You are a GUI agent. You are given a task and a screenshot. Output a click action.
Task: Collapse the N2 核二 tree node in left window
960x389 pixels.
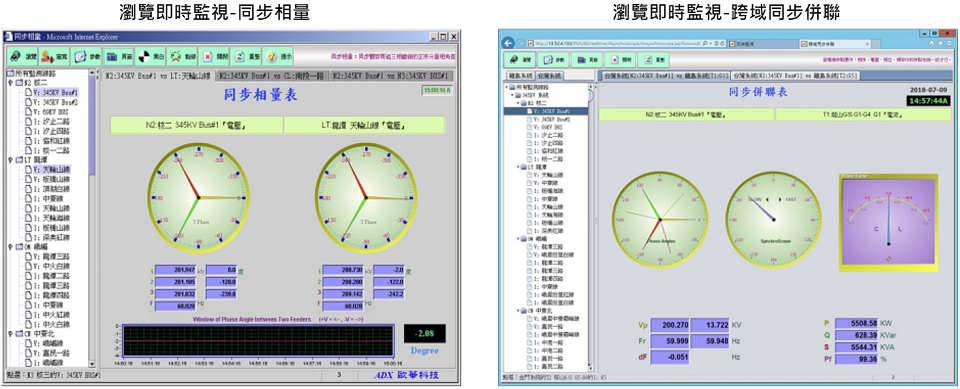[10, 83]
